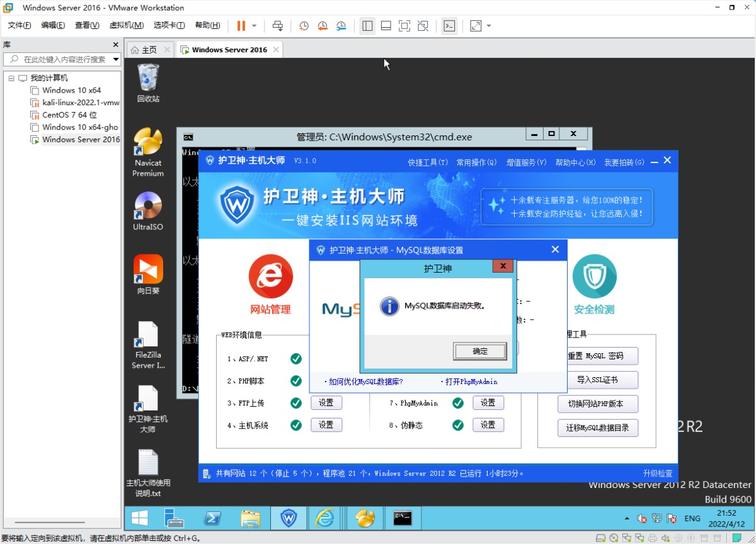Image resolution: width=756 pixels, height=544 pixels.
Task: Click the send Ctrl+Alt+Del toolbar icon
Action: click(x=277, y=26)
